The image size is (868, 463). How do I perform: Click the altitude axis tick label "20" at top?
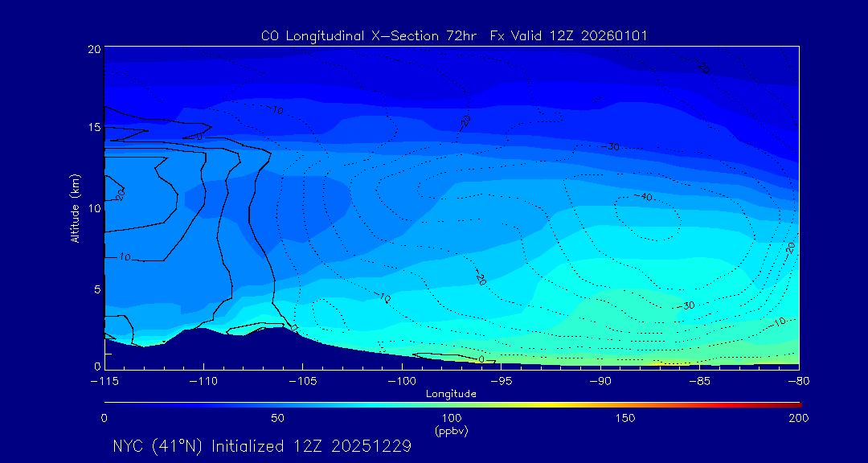tap(94, 49)
